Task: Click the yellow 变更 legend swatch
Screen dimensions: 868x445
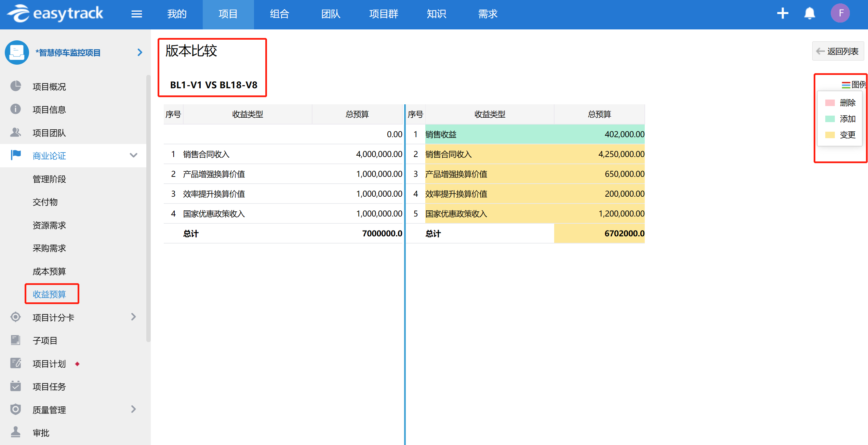Action: coord(830,135)
